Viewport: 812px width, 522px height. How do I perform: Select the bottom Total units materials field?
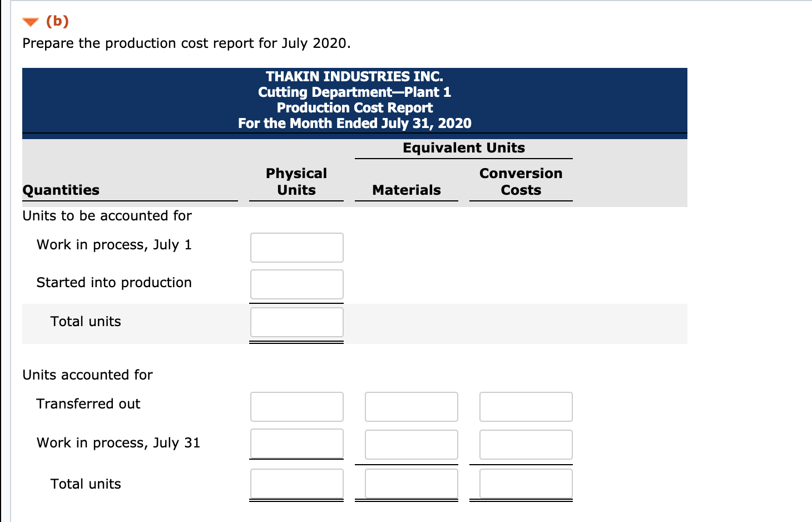pos(411,483)
